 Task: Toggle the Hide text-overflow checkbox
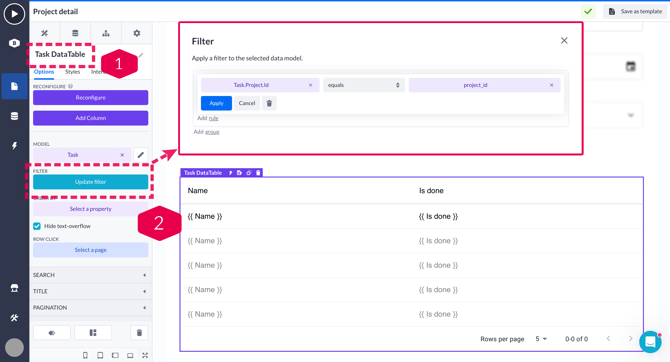[37, 226]
